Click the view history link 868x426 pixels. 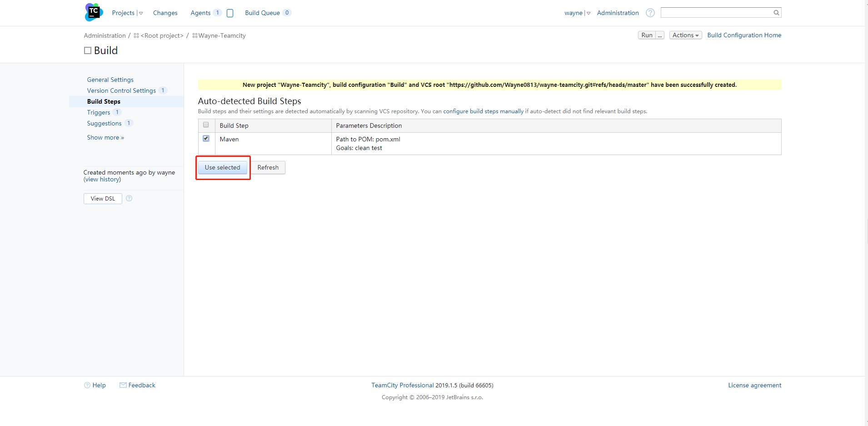(x=102, y=179)
